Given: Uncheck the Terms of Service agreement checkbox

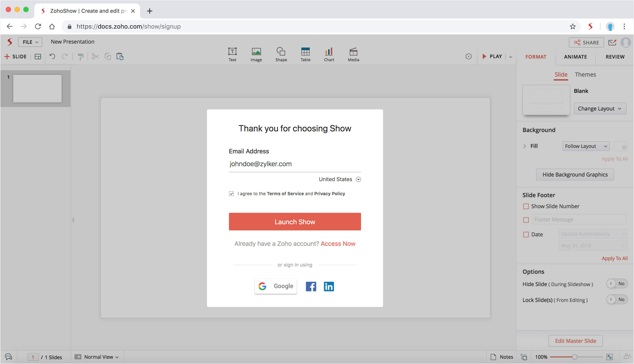Looking at the screenshot, I should [x=231, y=194].
